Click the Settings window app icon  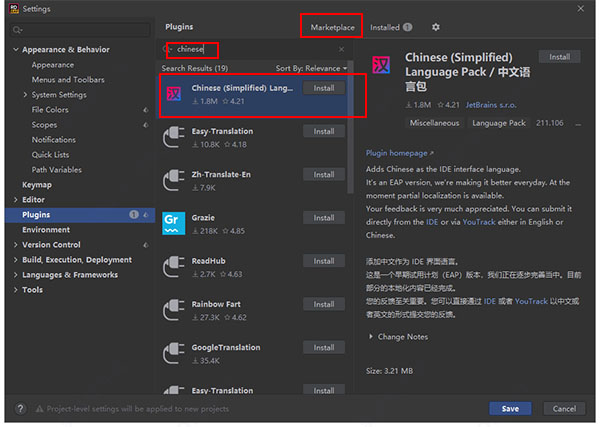14,8
